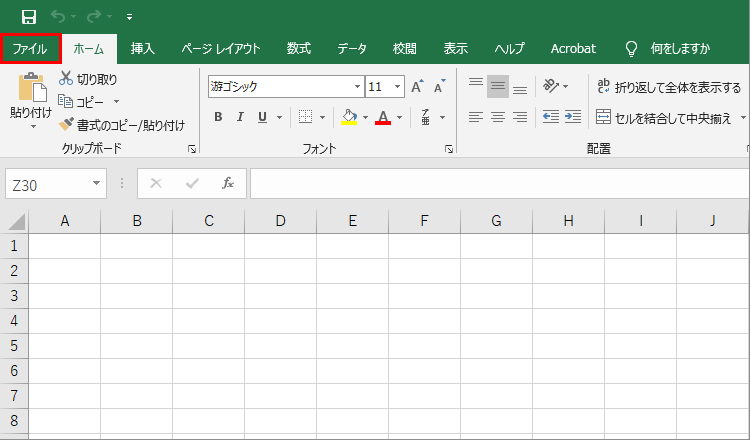Image resolution: width=750 pixels, height=440 pixels.
Task: Click increase indent icon
Action: 573,117
